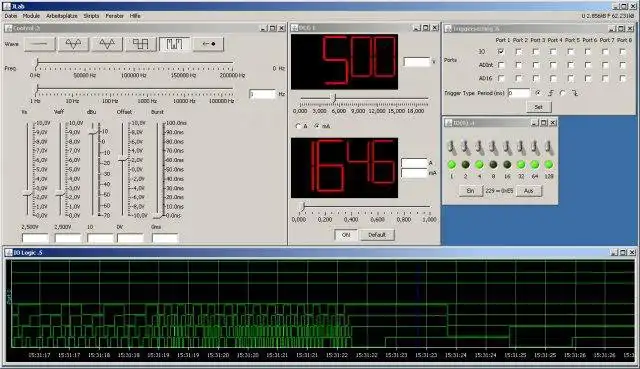The width and height of the screenshot is (640, 369).
Task: Click the green LED labeled 32
Action: pyautogui.click(x=521, y=165)
